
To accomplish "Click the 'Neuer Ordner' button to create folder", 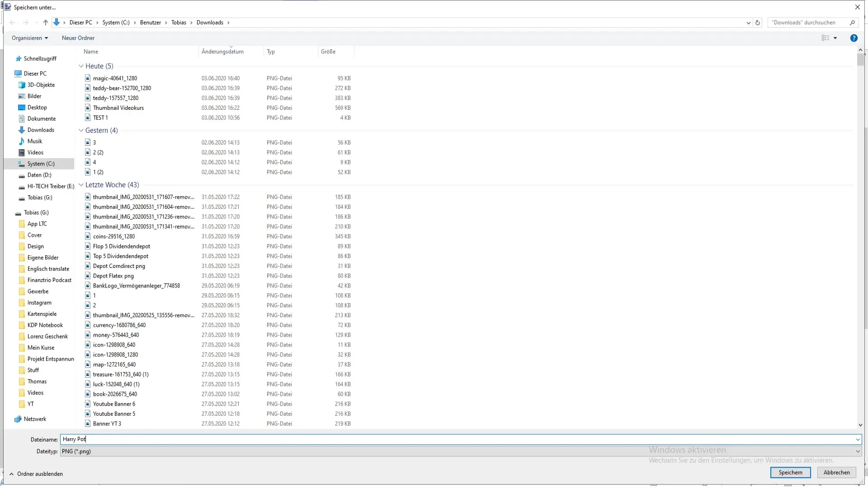I will tap(78, 38).
